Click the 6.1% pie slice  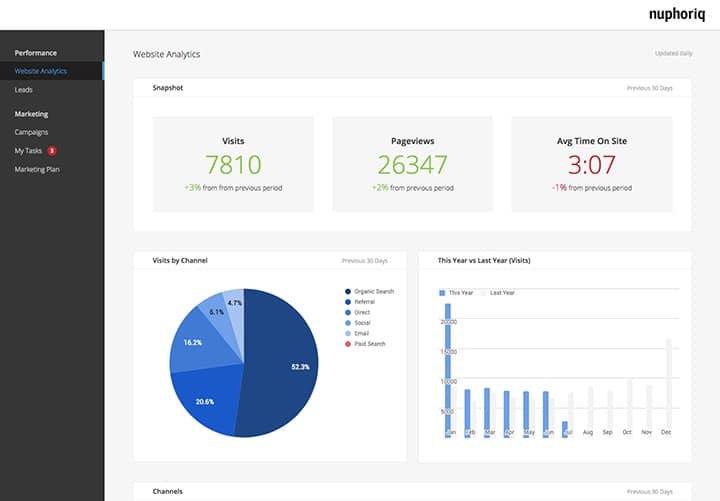tap(216, 312)
